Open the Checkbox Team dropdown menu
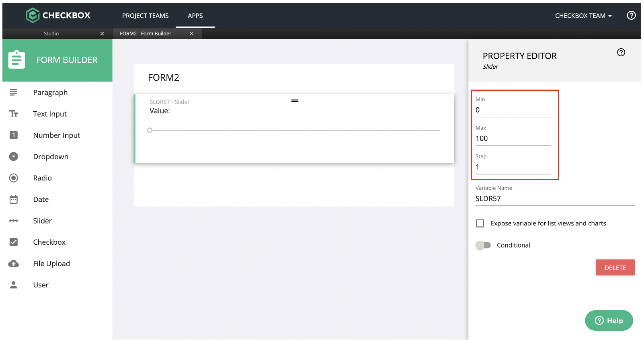Image resolution: width=644 pixels, height=340 pixels. coord(583,16)
